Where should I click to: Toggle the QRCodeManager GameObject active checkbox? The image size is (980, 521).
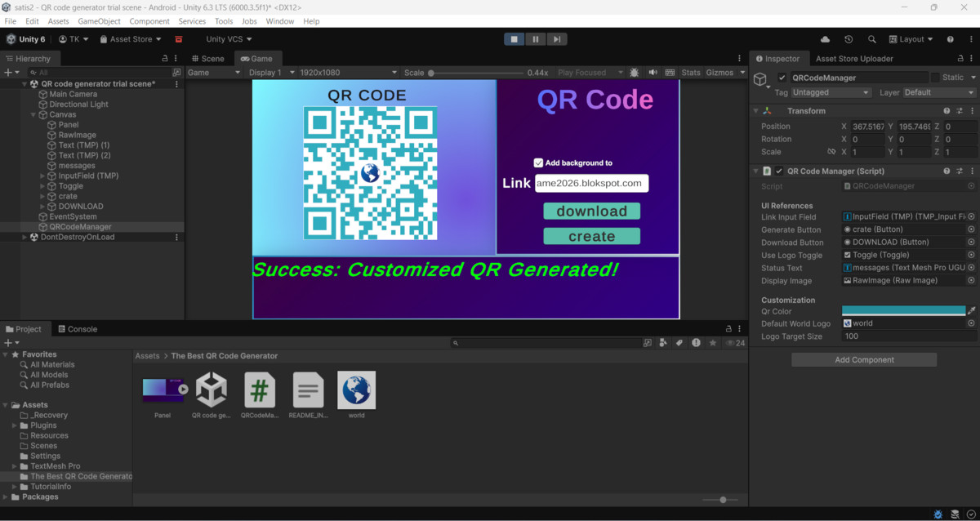[782, 78]
